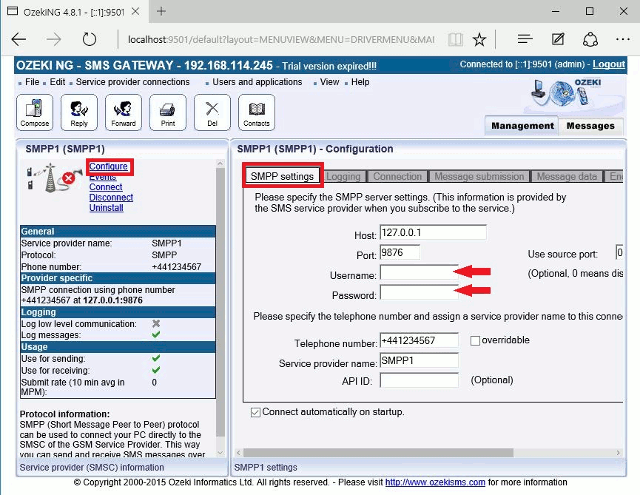Go forward with the browser forward arrow

coord(54,40)
